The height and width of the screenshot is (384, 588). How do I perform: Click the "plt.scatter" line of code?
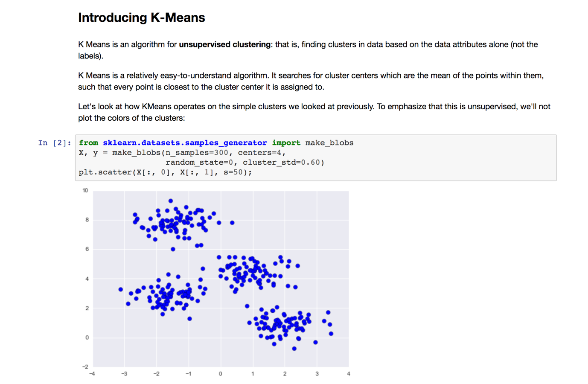[x=165, y=172]
